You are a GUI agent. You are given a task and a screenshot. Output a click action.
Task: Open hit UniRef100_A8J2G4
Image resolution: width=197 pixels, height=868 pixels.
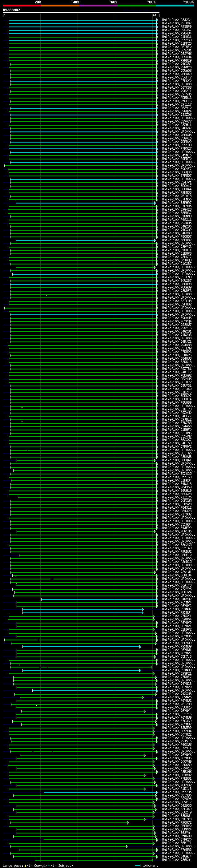[x=177, y=20]
